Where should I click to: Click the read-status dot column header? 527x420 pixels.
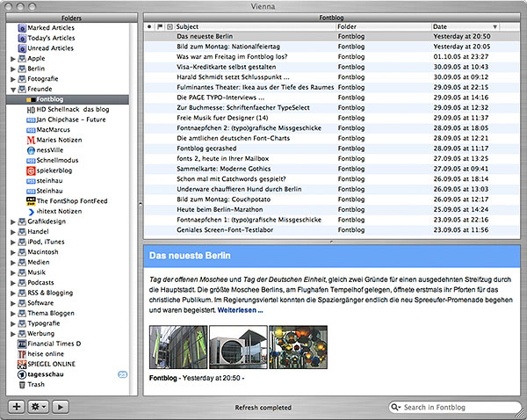149,26
